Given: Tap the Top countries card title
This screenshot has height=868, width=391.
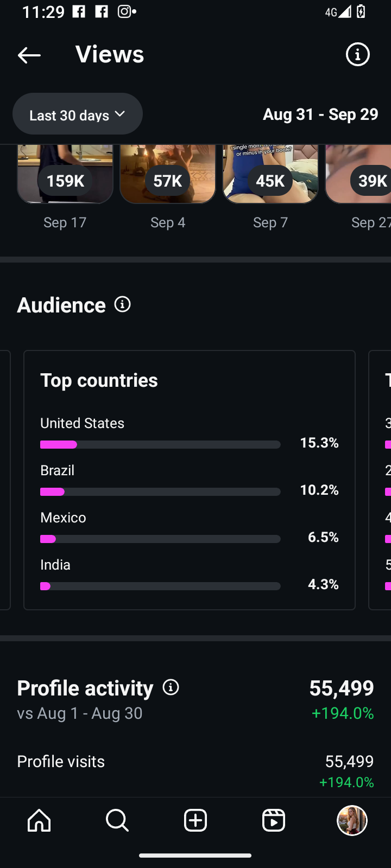Looking at the screenshot, I should (99, 380).
